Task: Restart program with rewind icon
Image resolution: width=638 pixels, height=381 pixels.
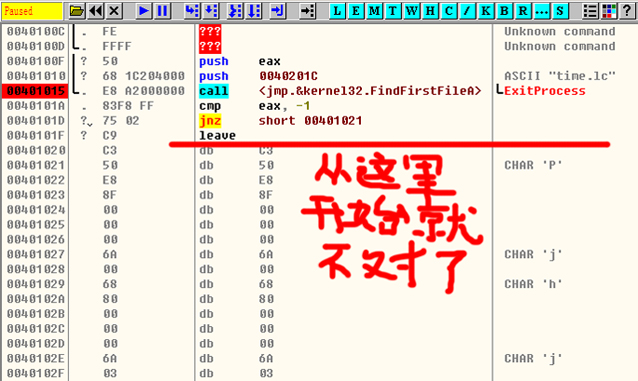Action: [x=96, y=11]
